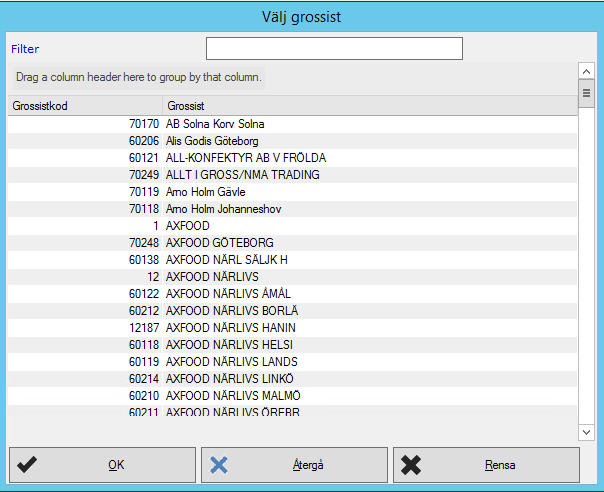Click the Filter label
Screen dimensions: 604x492
click(25, 49)
